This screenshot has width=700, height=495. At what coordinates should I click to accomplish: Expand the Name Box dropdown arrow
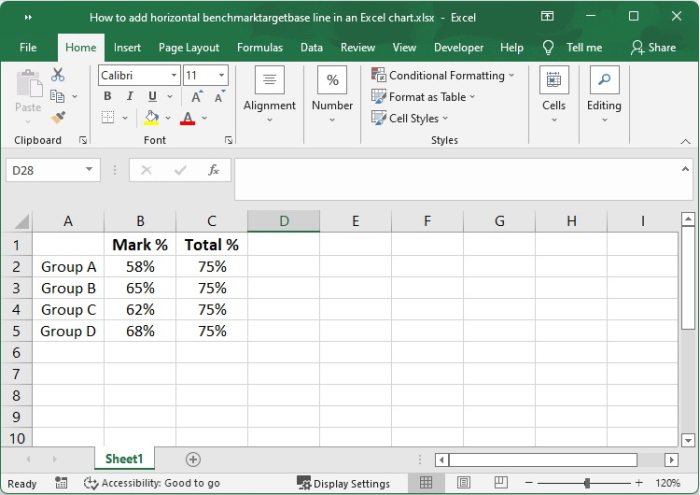tap(90, 170)
